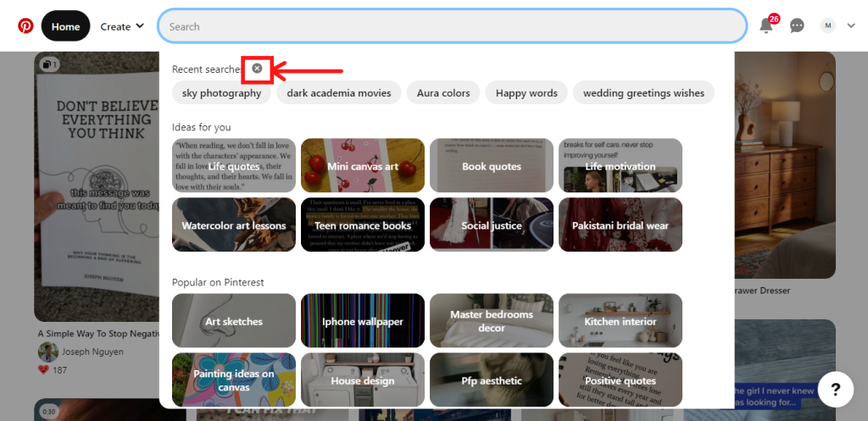Choose the Happy words recent search

coord(526,93)
